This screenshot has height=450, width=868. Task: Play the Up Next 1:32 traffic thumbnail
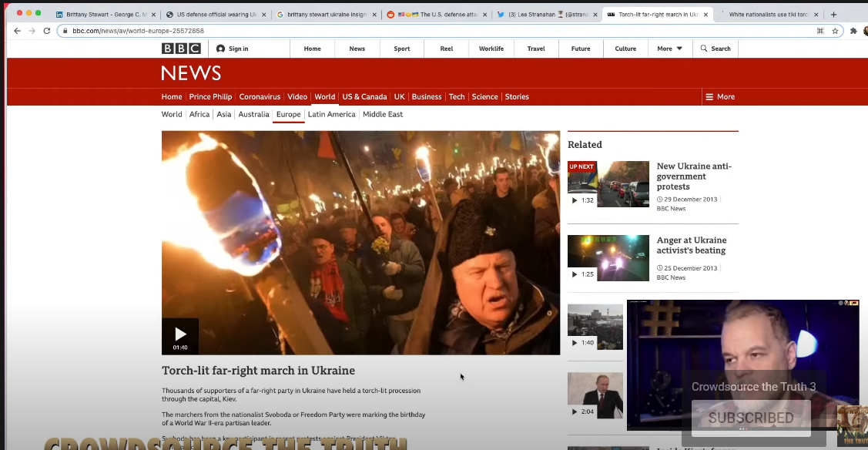[x=608, y=184]
